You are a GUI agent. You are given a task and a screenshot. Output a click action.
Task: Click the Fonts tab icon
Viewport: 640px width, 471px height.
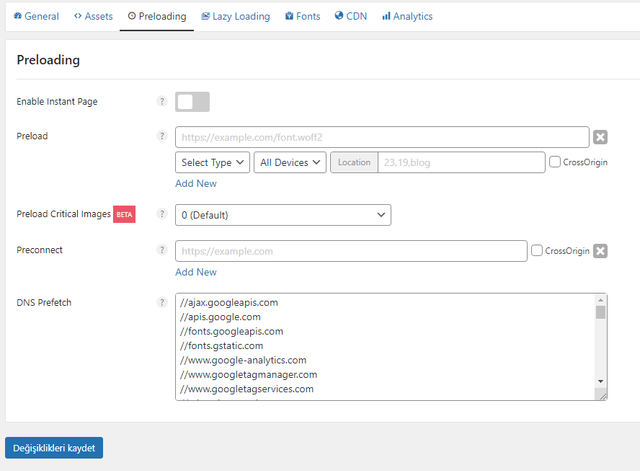[289, 16]
